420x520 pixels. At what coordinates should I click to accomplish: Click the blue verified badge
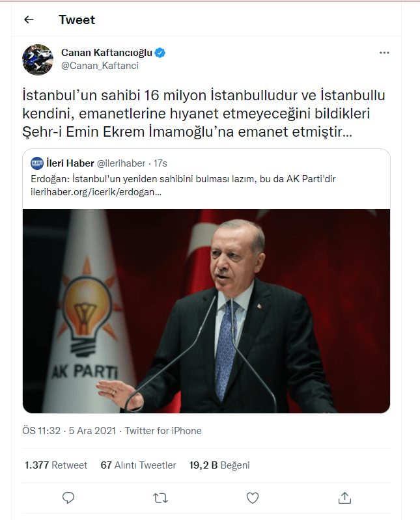(x=160, y=53)
